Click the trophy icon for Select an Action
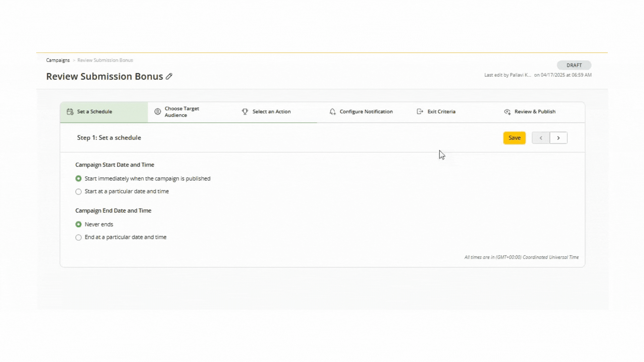Image resolution: width=644 pixels, height=362 pixels. (245, 112)
